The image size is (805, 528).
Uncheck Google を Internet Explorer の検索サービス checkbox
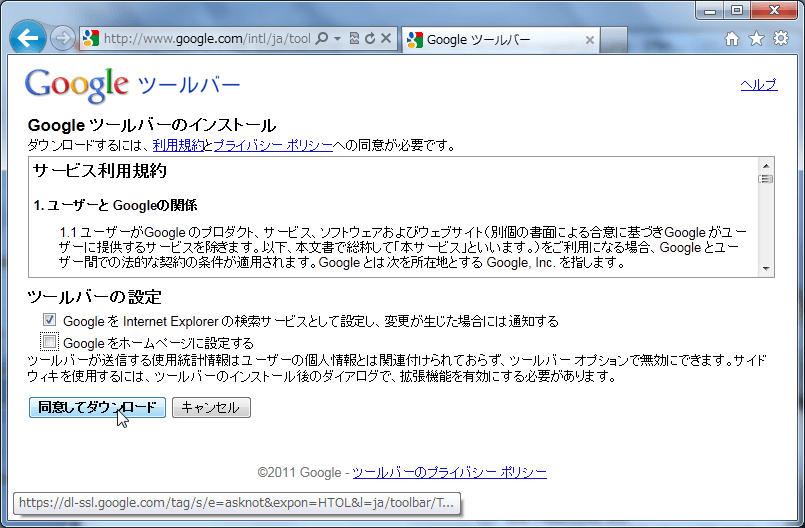tap(49, 320)
